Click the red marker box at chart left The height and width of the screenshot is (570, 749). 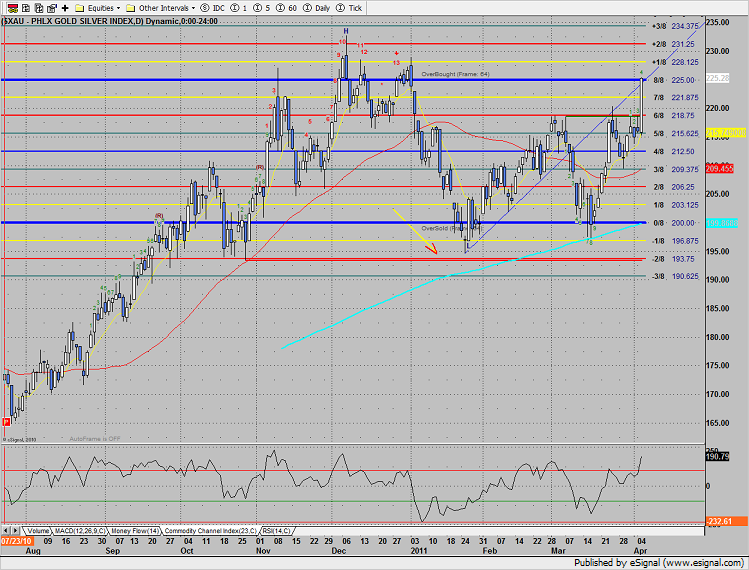click(6, 422)
